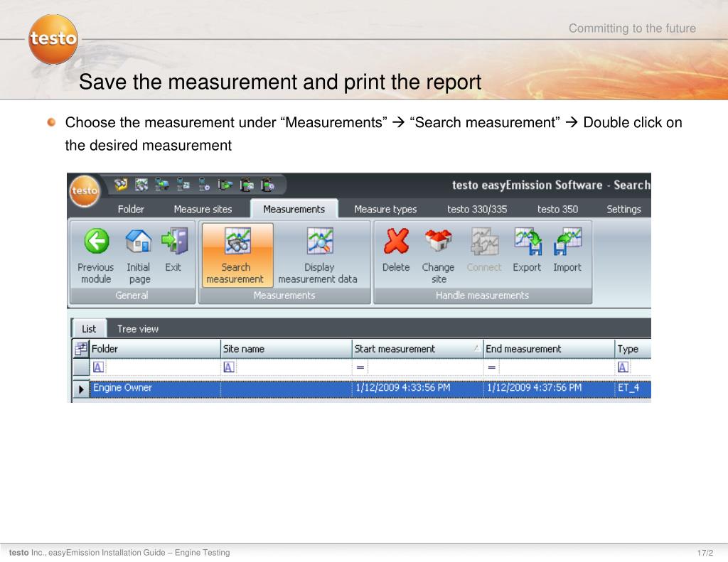Click quick-access blue instrument with gear icon
The width and height of the screenshot is (728, 562).
(204, 185)
